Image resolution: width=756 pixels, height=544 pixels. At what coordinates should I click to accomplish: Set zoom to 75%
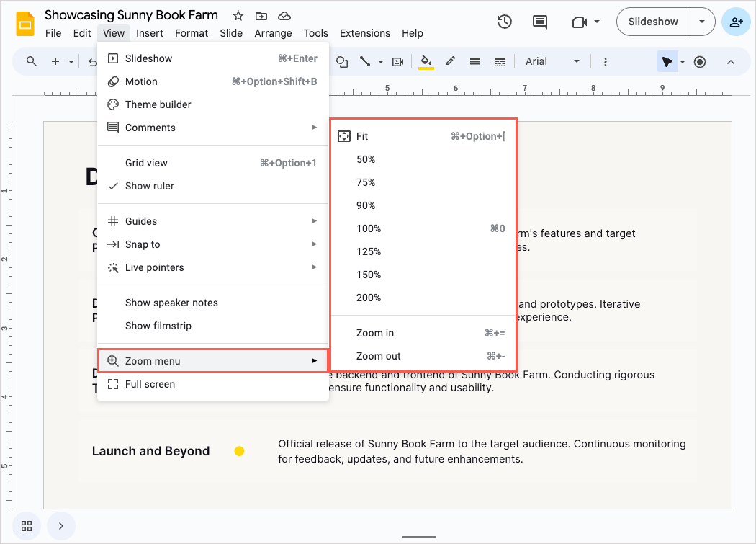click(423, 182)
